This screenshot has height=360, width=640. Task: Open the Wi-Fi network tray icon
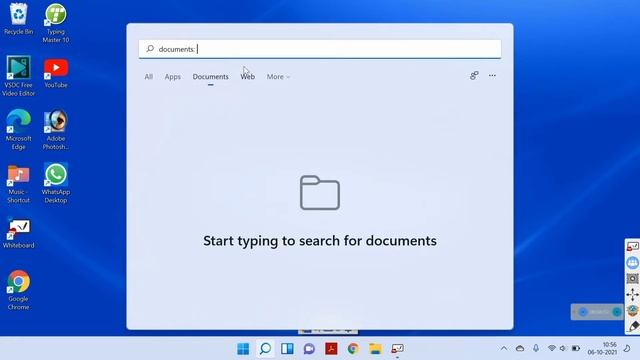coord(552,348)
